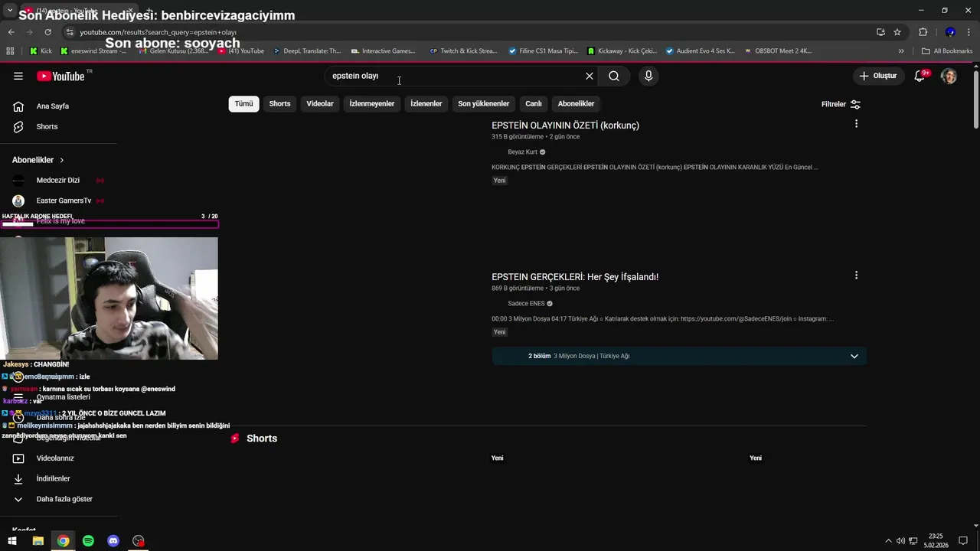Click the Shorts shelf heading icon

(x=235, y=439)
